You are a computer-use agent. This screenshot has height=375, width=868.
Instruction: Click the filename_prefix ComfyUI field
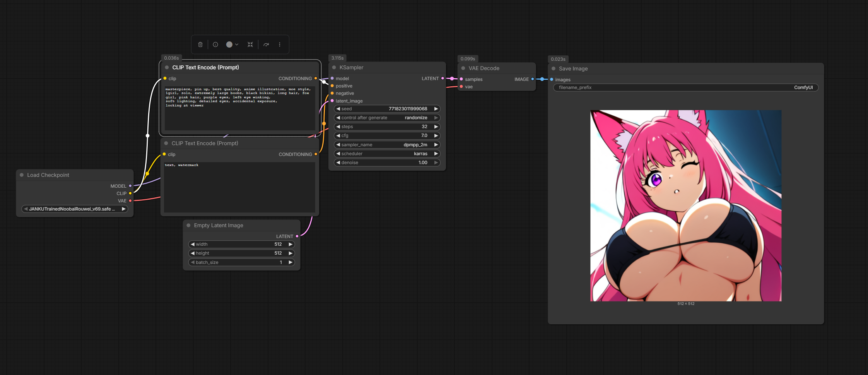pyautogui.click(x=685, y=87)
